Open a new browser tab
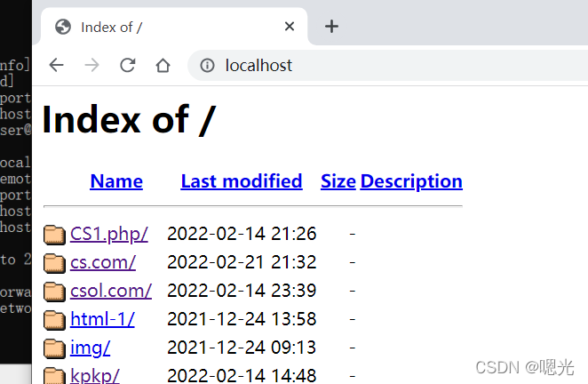This screenshot has width=588, height=384. pyautogui.click(x=331, y=27)
